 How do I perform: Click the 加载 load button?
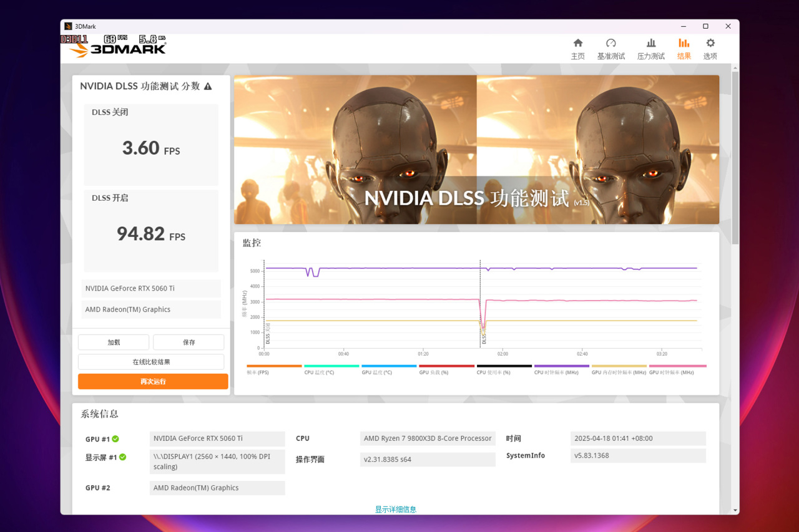click(114, 342)
